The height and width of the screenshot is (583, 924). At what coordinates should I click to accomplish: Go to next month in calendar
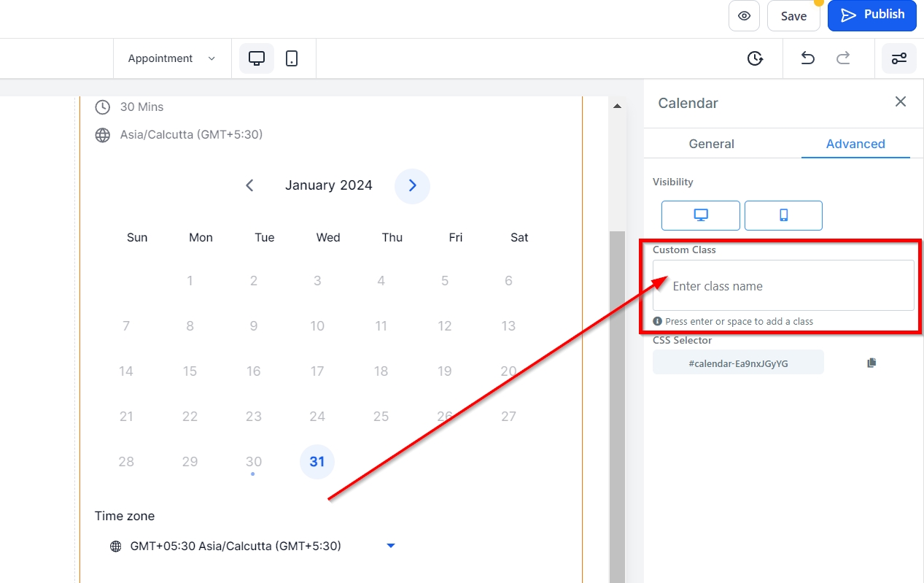click(x=412, y=186)
